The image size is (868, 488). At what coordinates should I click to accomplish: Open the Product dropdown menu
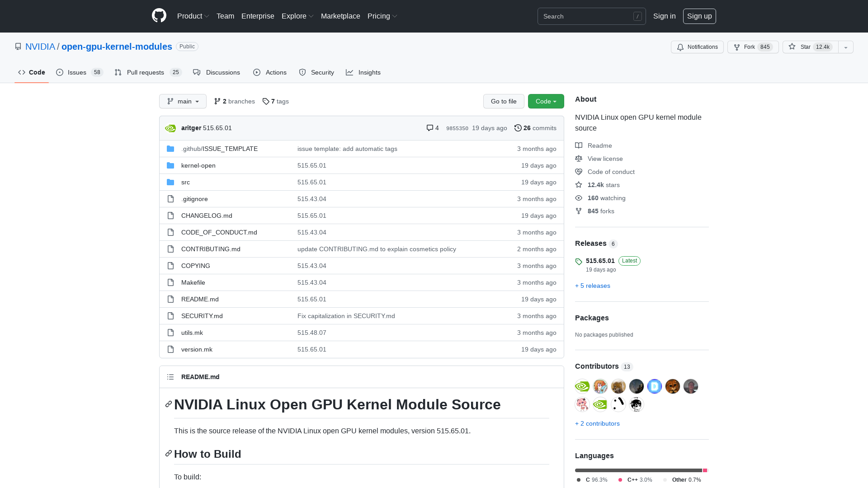[x=193, y=16]
